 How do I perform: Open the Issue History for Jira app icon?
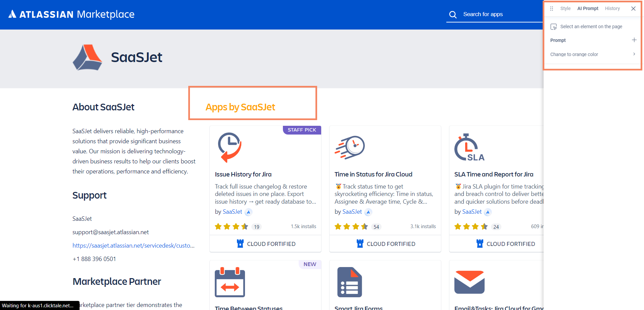click(230, 147)
